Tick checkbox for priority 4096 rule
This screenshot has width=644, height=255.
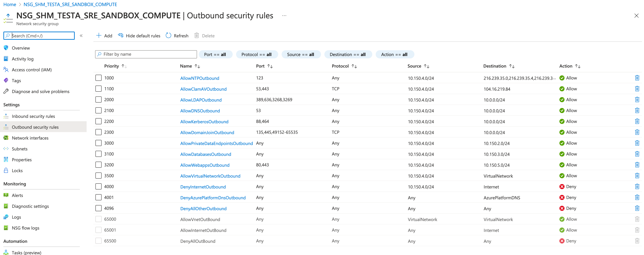pos(99,208)
